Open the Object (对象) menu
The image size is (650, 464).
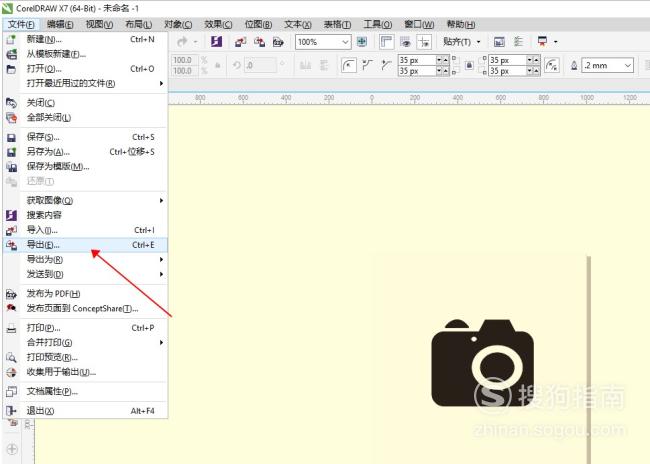tap(178, 24)
